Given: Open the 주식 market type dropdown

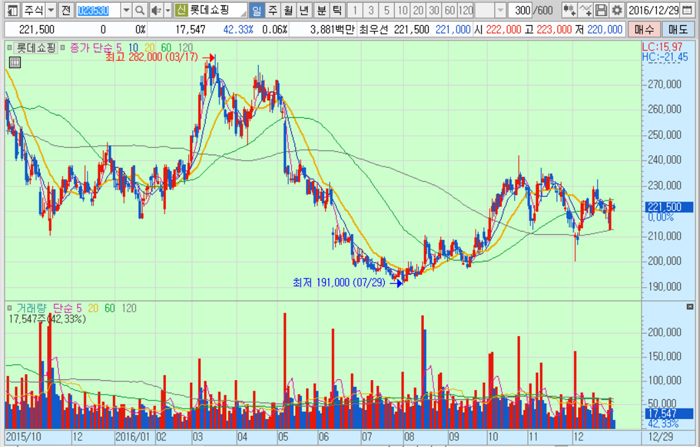Looking at the screenshot, I should pos(51,10).
